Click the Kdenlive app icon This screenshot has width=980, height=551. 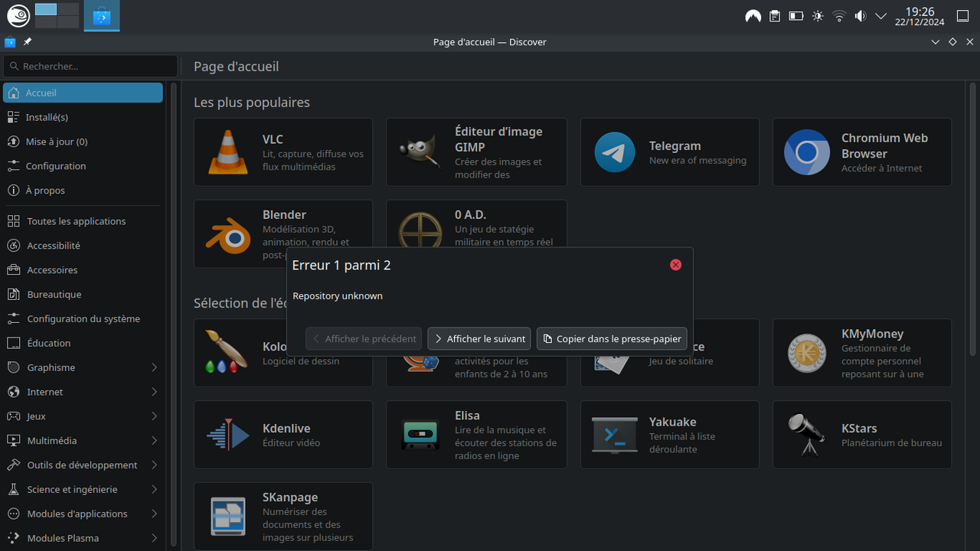228,435
